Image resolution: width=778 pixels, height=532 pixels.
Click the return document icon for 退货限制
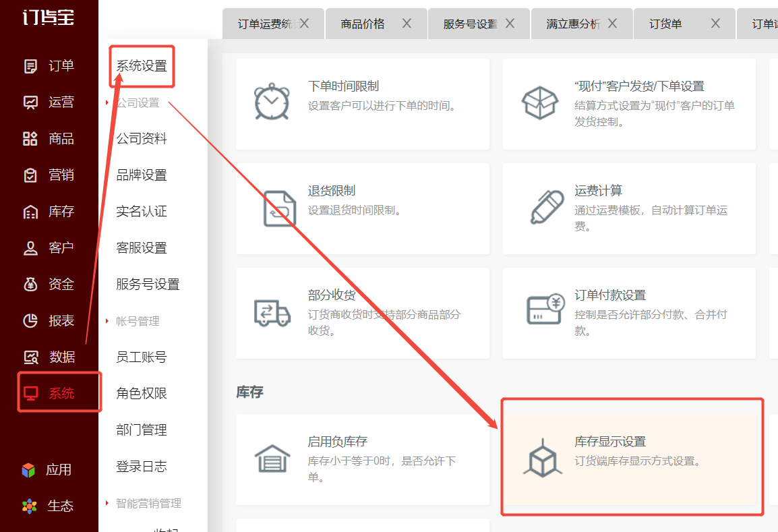(x=280, y=208)
